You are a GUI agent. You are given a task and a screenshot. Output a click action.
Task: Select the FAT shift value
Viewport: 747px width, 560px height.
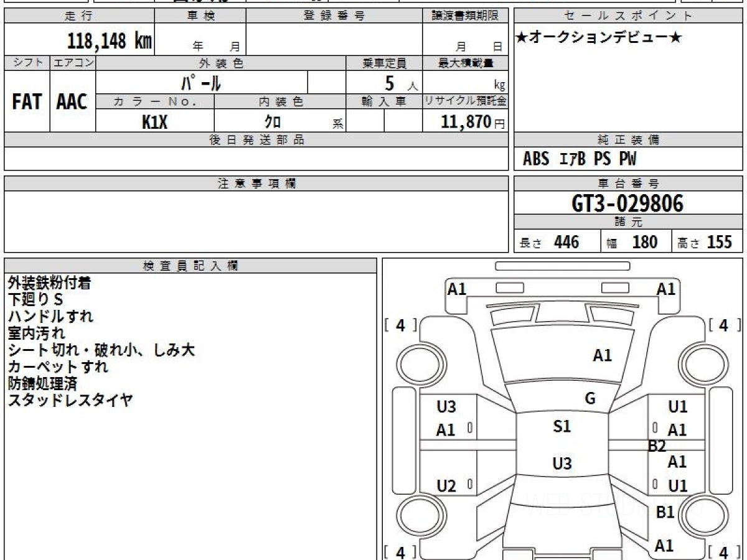pos(27,102)
